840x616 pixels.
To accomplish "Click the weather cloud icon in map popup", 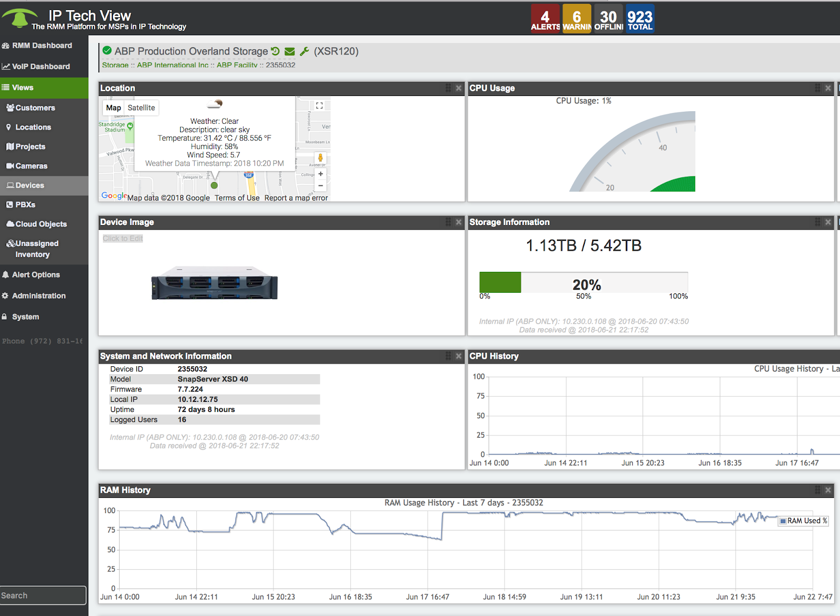I will 215,103.
